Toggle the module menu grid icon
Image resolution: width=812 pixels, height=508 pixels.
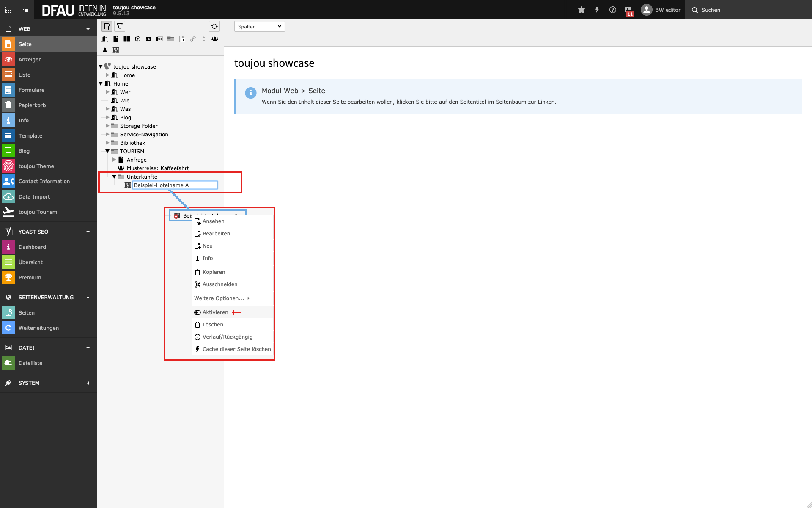coord(8,10)
